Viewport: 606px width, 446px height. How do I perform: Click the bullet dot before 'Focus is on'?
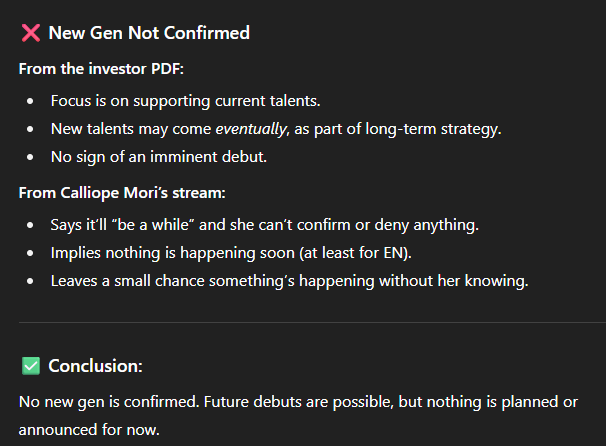click(x=30, y=101)
